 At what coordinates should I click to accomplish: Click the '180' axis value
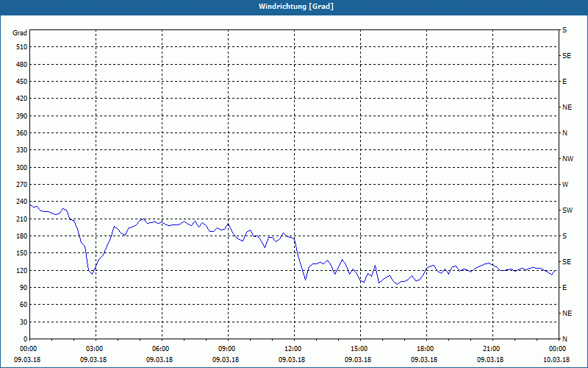pyautogui.click(x=22, y=236)
